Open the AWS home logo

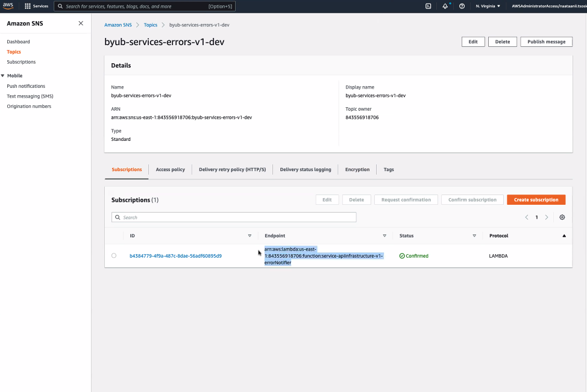(8, 6)
